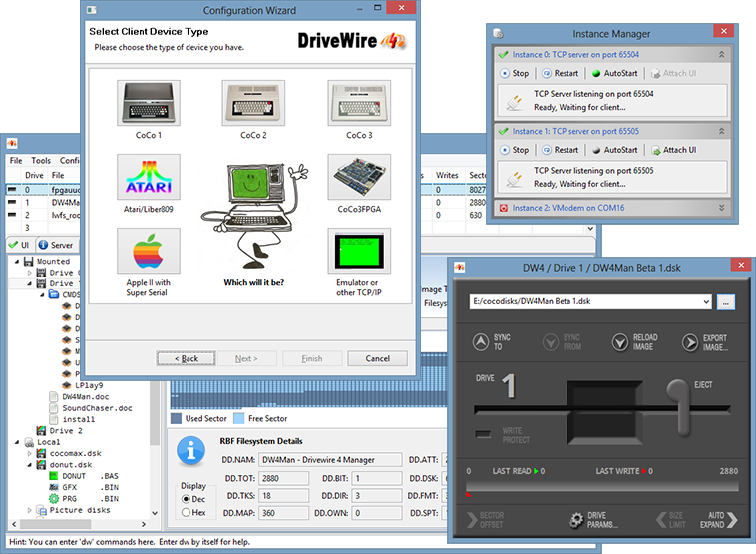
Task: Click Restart for Instance 1
Action: tap(561, 150)
